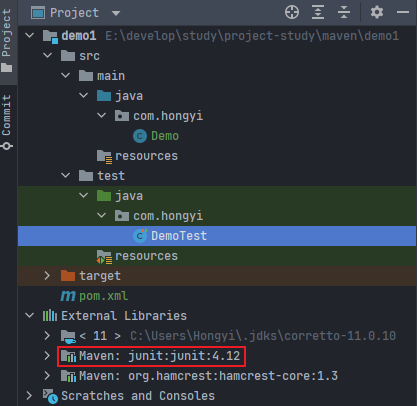Open the Project view gear settings
This screenshot has height=406, width=417.
tap(377, 13)
